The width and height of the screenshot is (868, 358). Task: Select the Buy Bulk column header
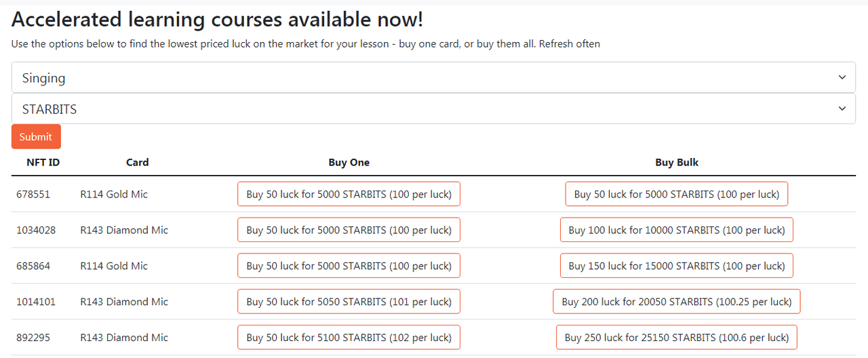click(x=677, y=162)
